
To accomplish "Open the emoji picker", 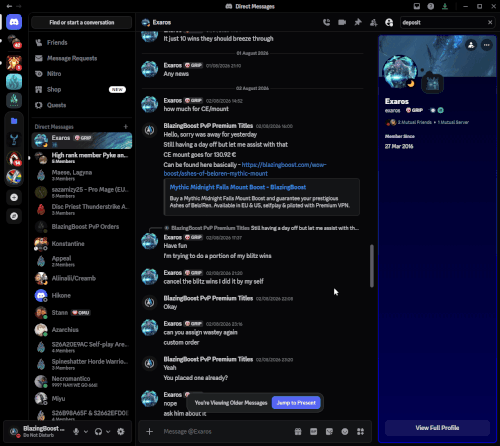I will point(345,432).
